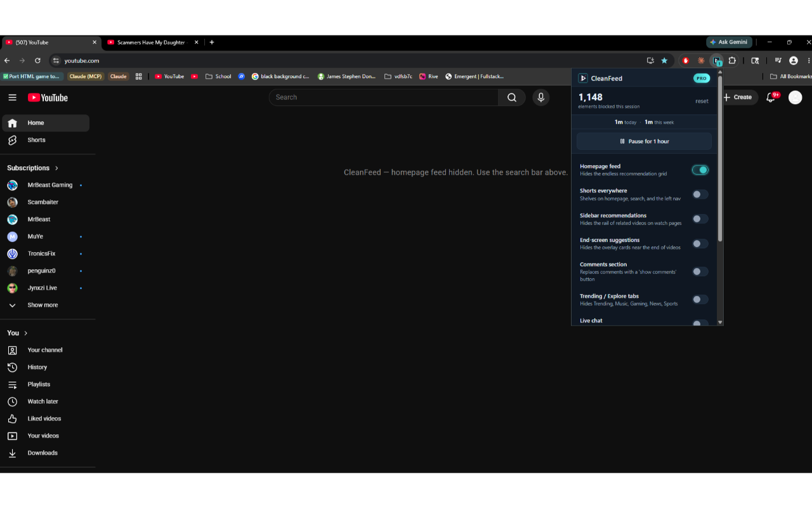This screenshot has width=812, height=508.
Task: Disable the Homepage feed toggle
Action: [x=700, y=170]
